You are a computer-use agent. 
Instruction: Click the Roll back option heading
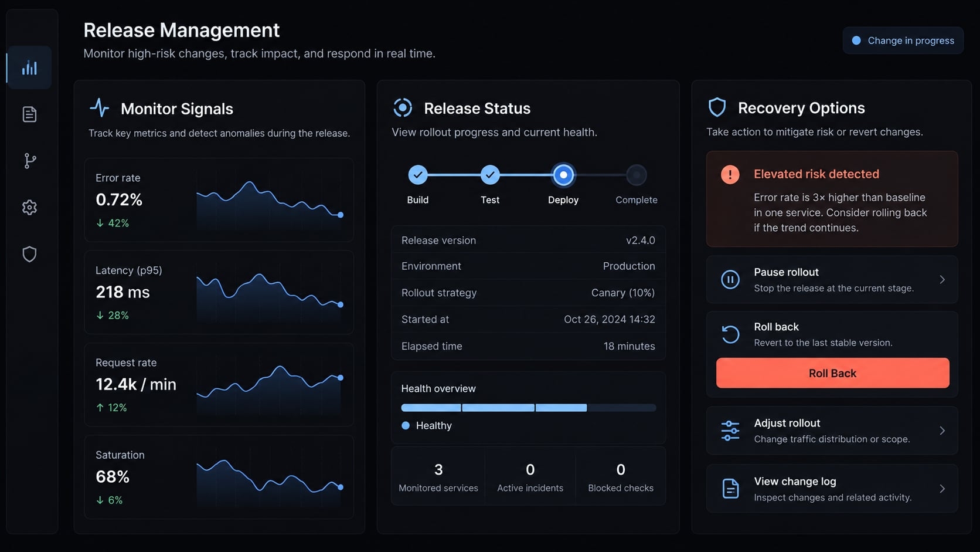click(x=776, y=327)
